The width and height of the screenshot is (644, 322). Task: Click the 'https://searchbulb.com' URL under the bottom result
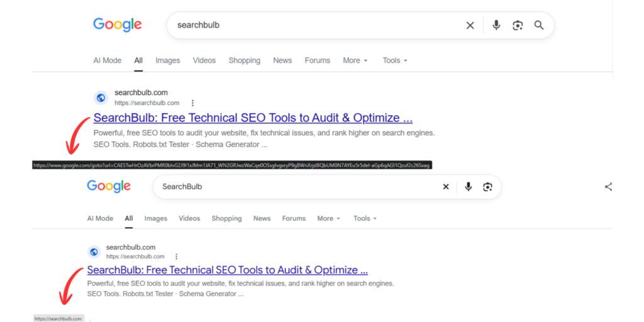[x=135, y=257]
